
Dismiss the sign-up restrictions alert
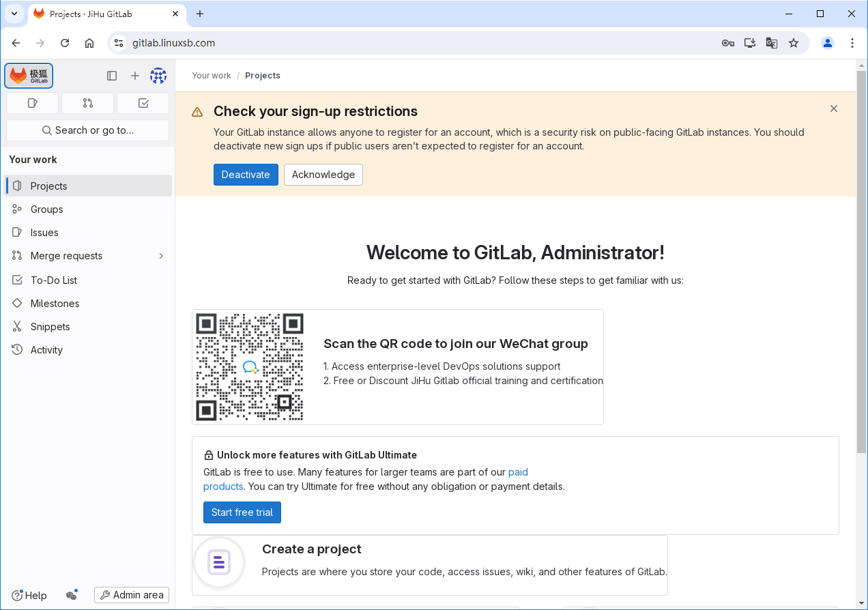click(x=833, y=108)
